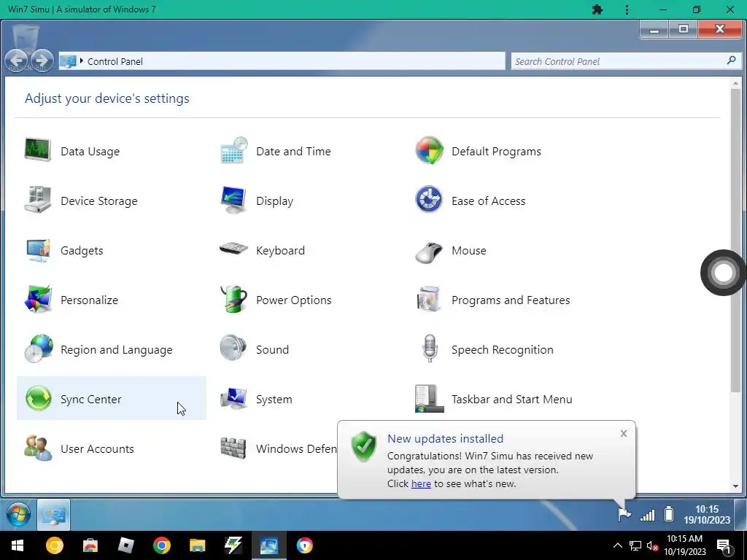
Task: Open the Region and Language globe icon
Action: point(38,349)
